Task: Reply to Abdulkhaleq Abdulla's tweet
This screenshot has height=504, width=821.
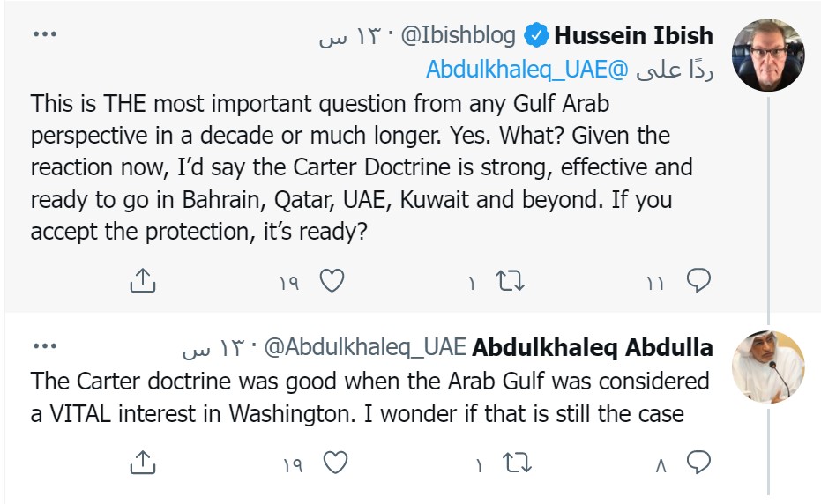Action: (x=698, y=463)
